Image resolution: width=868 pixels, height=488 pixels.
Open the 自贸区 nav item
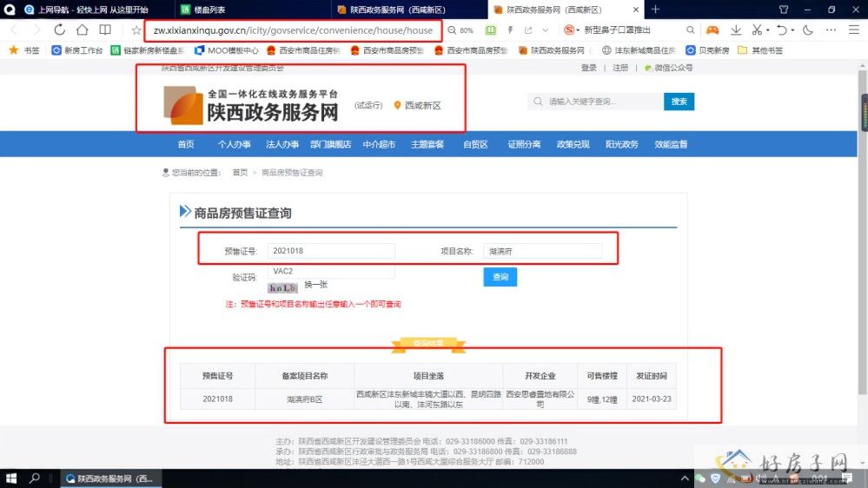[x=475, y=144]
